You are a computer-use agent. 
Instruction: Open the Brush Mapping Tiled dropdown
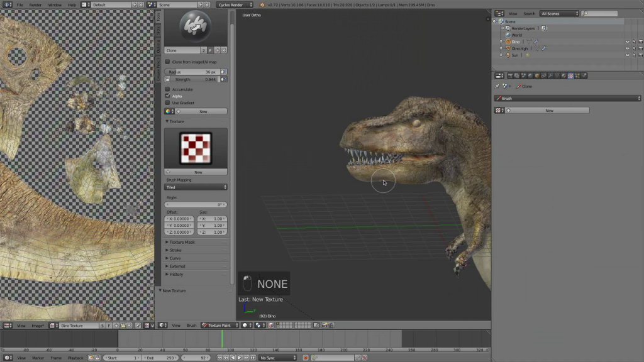[x=196, y=187]
